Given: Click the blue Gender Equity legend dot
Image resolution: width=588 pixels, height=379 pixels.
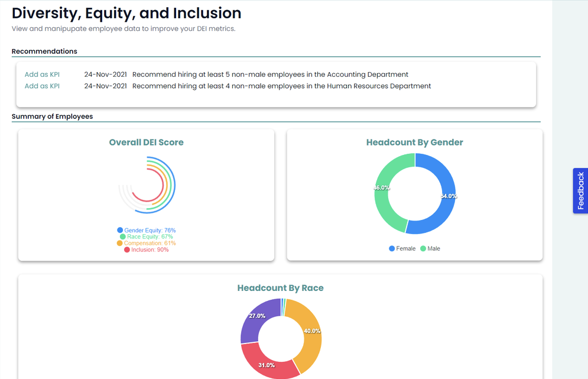Looking at the screenshot, I should point(120,231).
